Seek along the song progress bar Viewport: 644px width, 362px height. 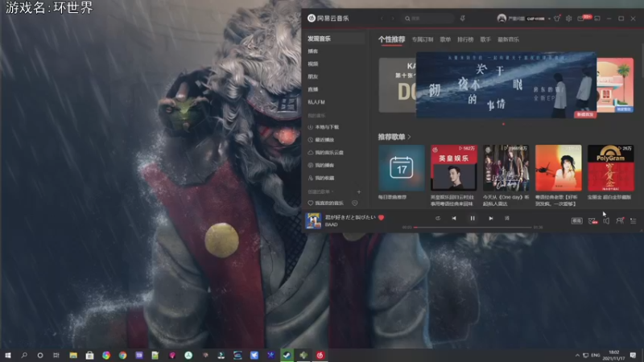click(x=473, y=227)
